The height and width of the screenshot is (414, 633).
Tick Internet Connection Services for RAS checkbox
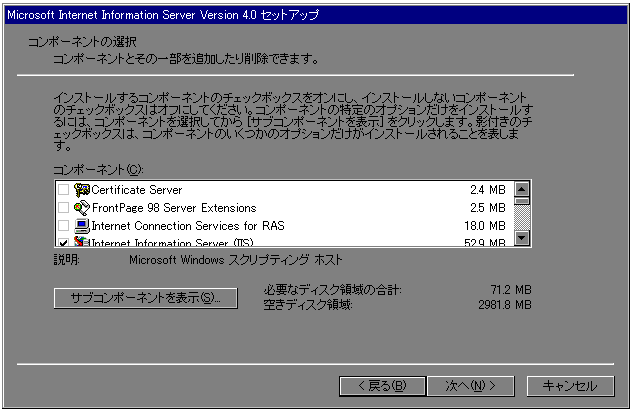point(63,226)
